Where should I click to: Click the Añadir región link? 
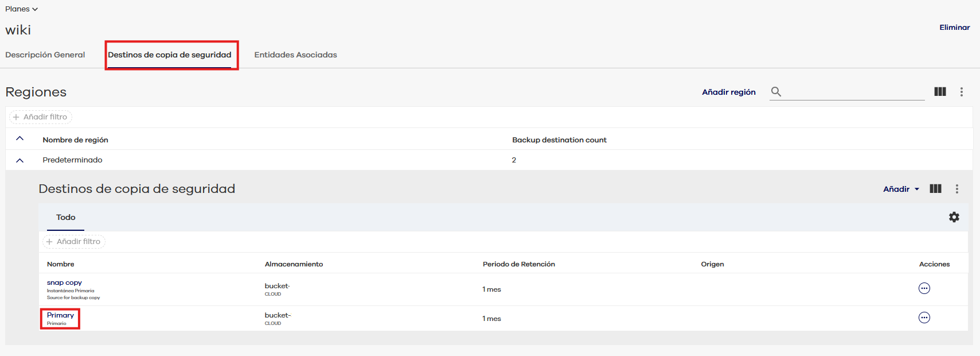coord(728,92)
